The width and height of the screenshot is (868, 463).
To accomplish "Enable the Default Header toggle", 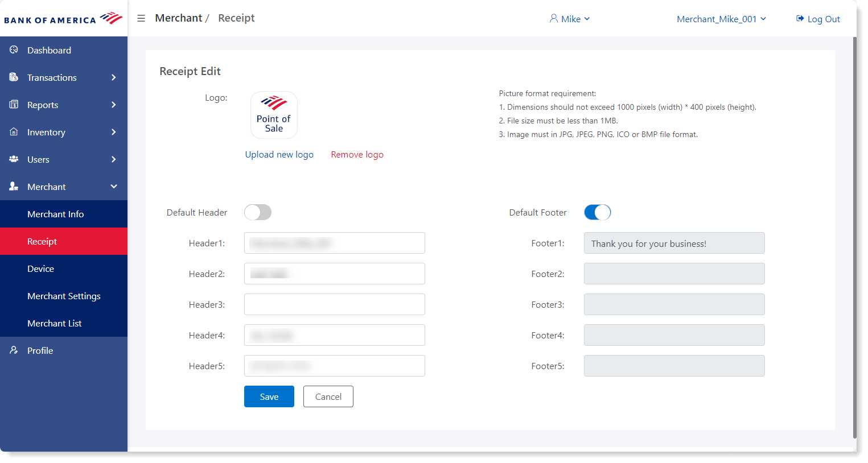I will coord(258,212).
